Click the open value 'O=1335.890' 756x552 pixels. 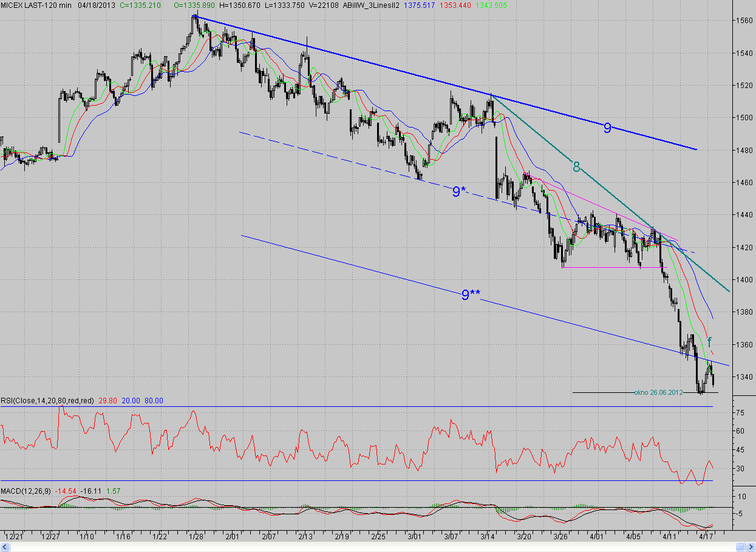tap(194, 5)
